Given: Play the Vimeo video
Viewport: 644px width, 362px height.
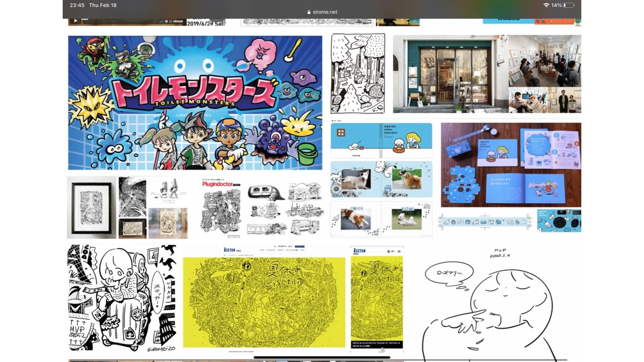Looking at the screenshot, I should [75, 21].
